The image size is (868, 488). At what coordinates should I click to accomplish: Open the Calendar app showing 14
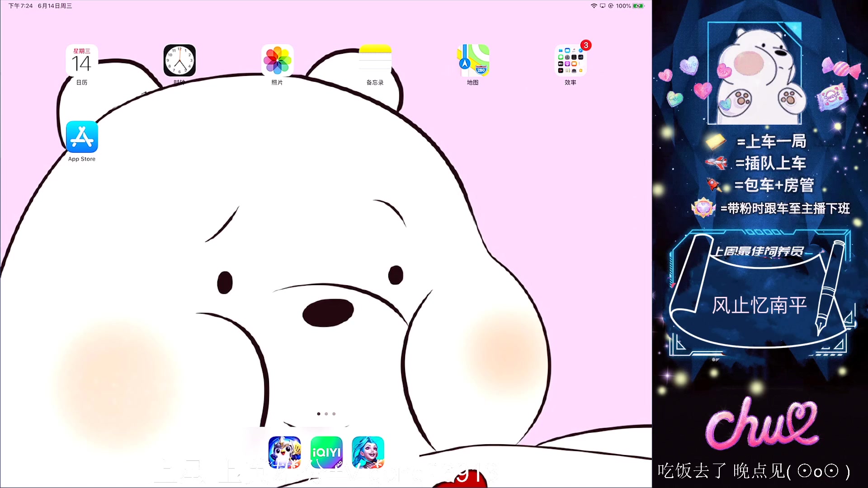click(x=82, y=61)
